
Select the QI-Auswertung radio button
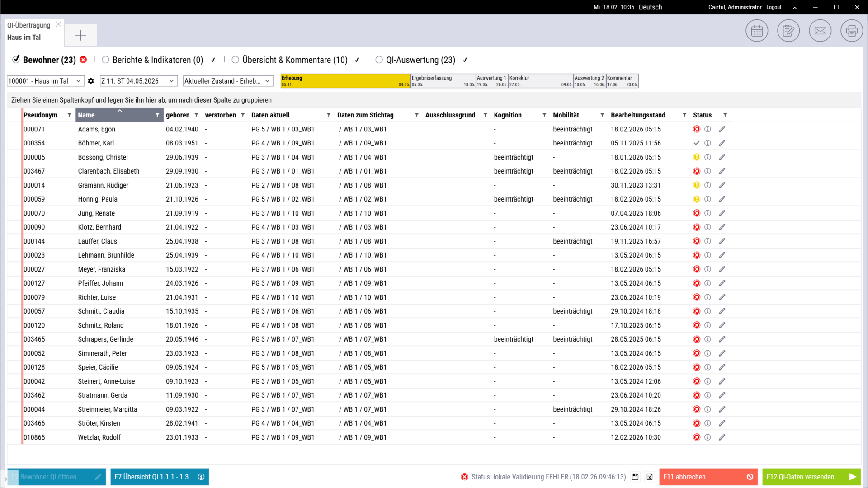coord(379,60)
